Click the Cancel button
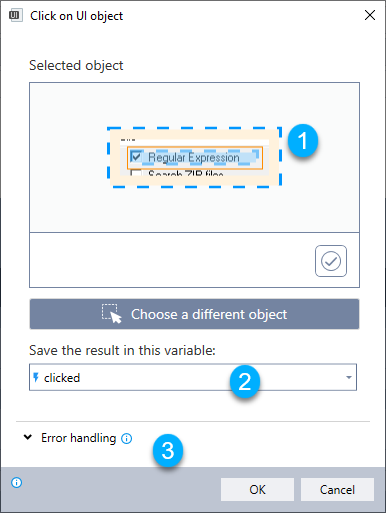Image resolution: width=386 pixels, height=513 pixels. [337, 489]
